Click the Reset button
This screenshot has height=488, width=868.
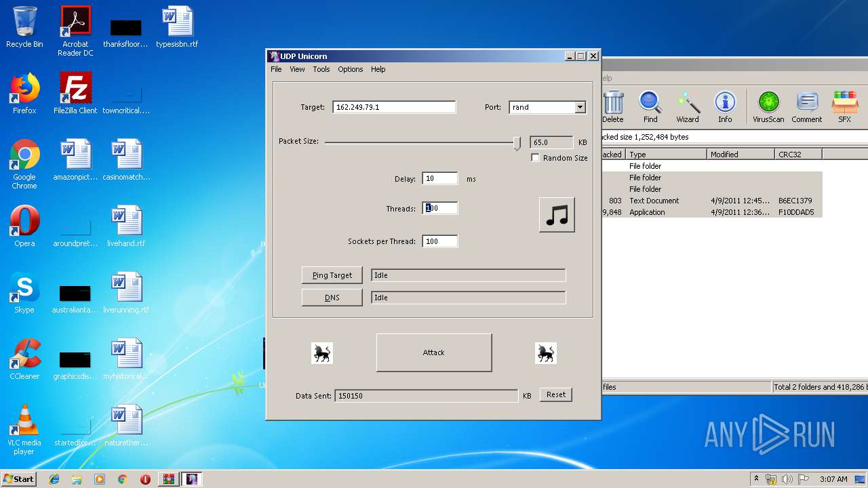coord(556,394)
